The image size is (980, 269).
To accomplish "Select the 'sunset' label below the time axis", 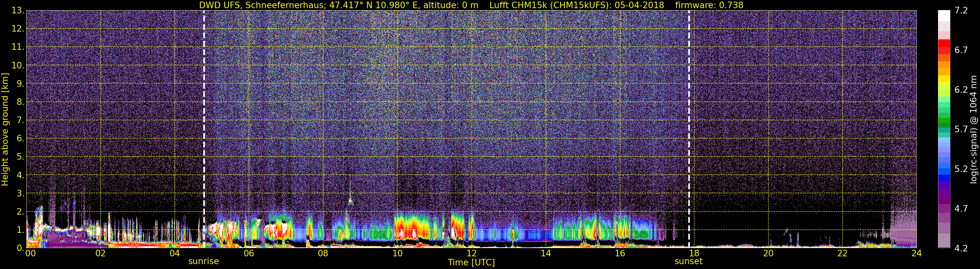I will [689, 262].
